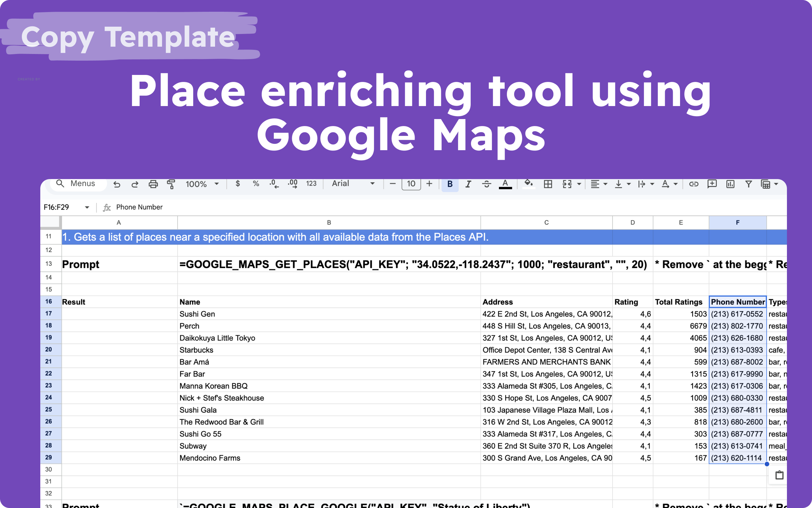Click the fill handle dot below F29
The height and width of the screenshot is (508, 812).
(x=767, y=464)
